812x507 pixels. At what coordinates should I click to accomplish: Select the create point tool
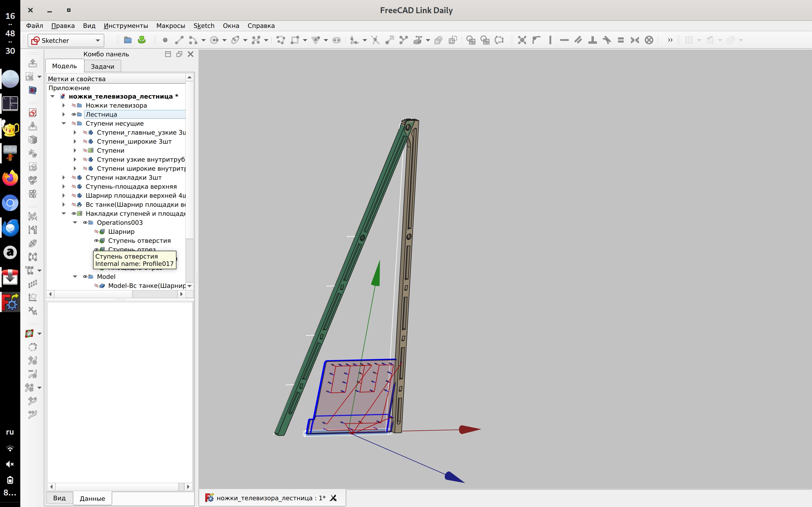tap(165, 40)
